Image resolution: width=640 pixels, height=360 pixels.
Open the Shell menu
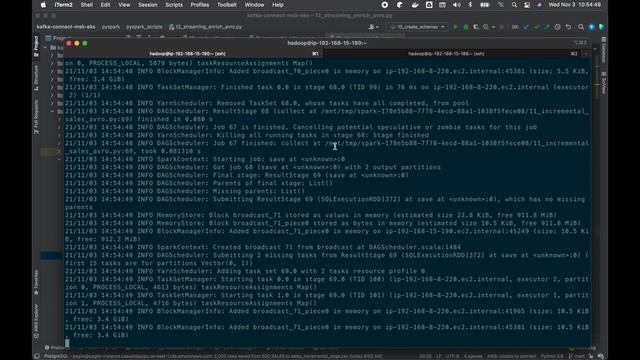point(87,5)
